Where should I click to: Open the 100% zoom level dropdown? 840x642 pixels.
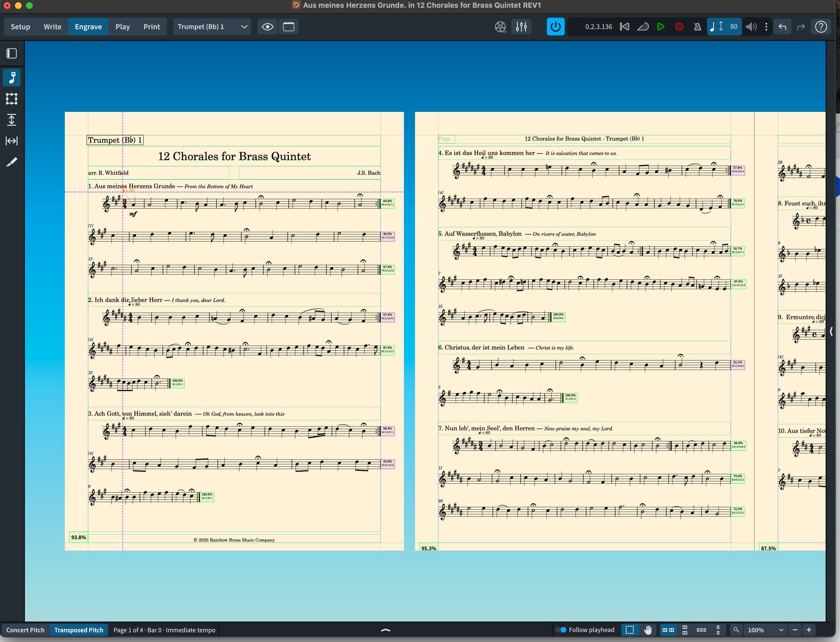pyautogui.click(x=765, y=630)
